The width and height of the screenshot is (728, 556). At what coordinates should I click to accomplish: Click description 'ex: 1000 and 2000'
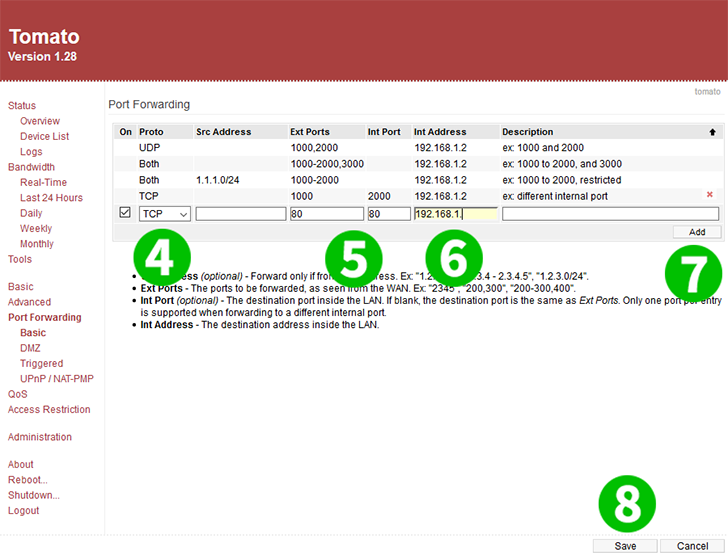(543, 148)
